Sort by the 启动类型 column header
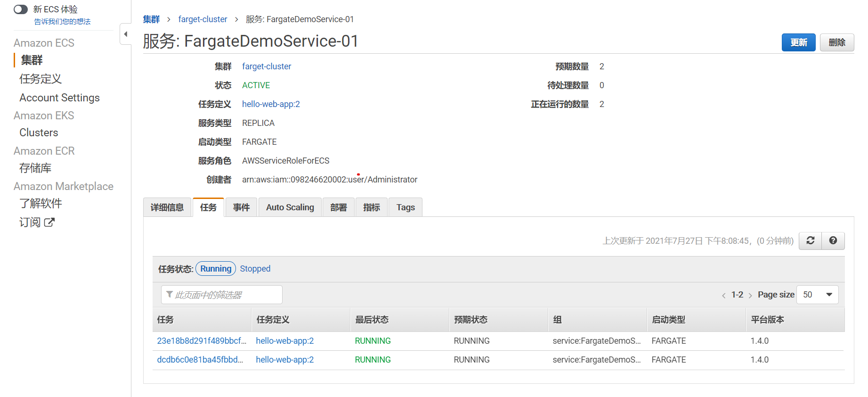This screenshot has width=868, height=397. 697,320
